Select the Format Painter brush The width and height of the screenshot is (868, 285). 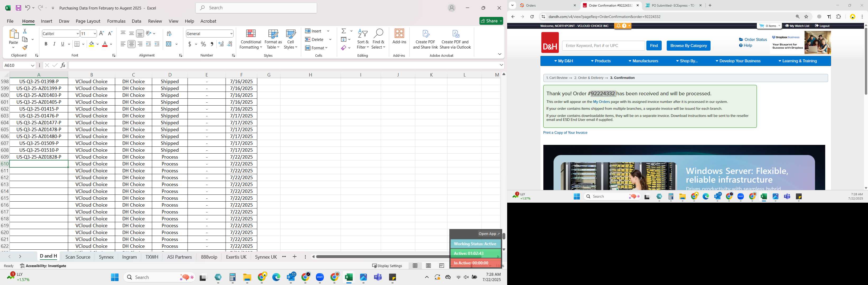coord(25,47)
